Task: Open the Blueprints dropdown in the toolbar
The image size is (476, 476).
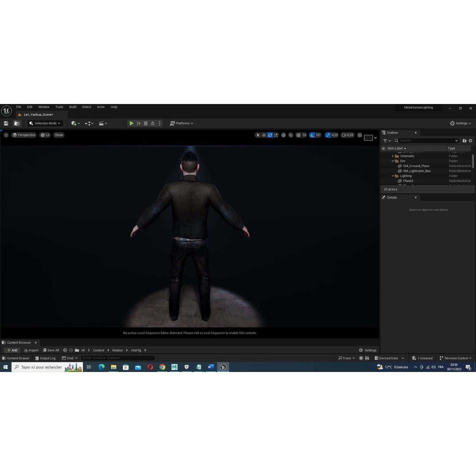Action: coord(89,123)
